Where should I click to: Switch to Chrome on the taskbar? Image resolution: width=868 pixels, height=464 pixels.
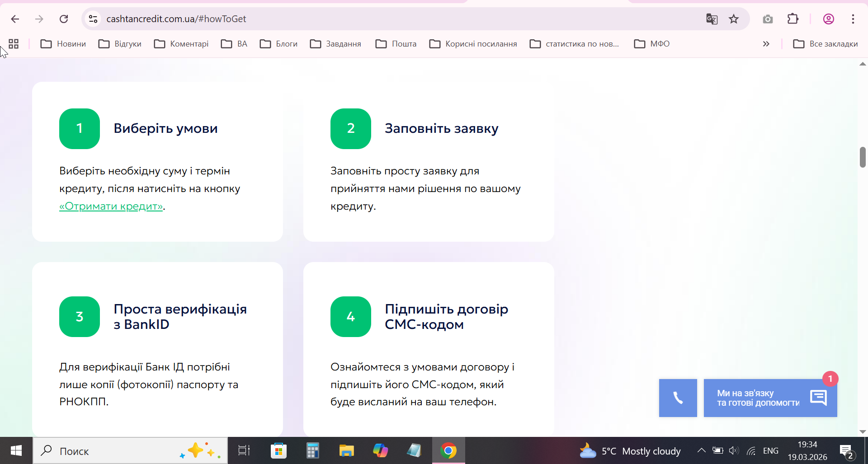[448, 450]
